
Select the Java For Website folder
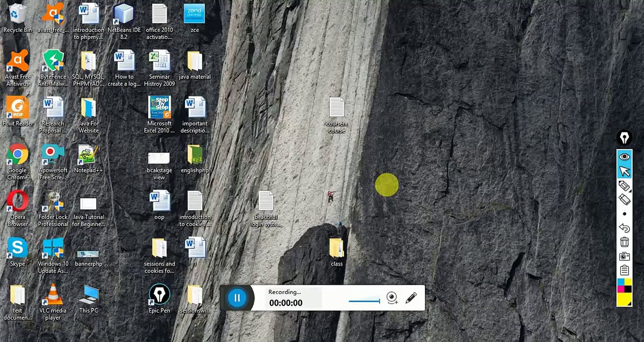pyautogui.click(x=88, y=115)
